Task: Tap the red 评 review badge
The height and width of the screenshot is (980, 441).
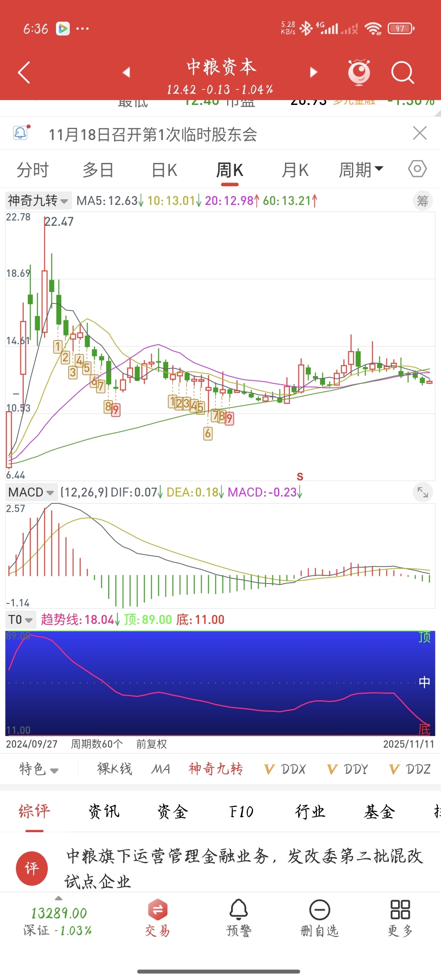Action: coord(32,869)
